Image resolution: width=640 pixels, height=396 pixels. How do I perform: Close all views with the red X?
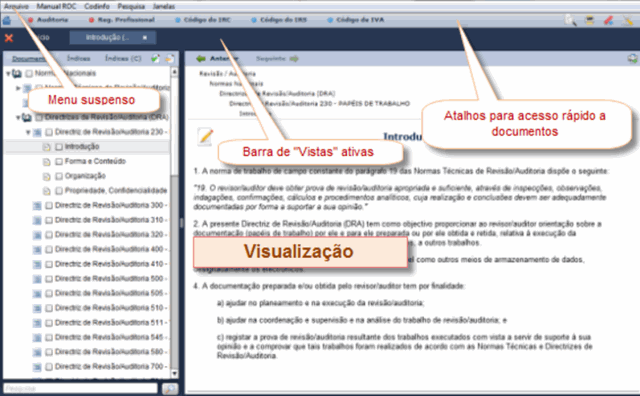[x=9, y=38]
